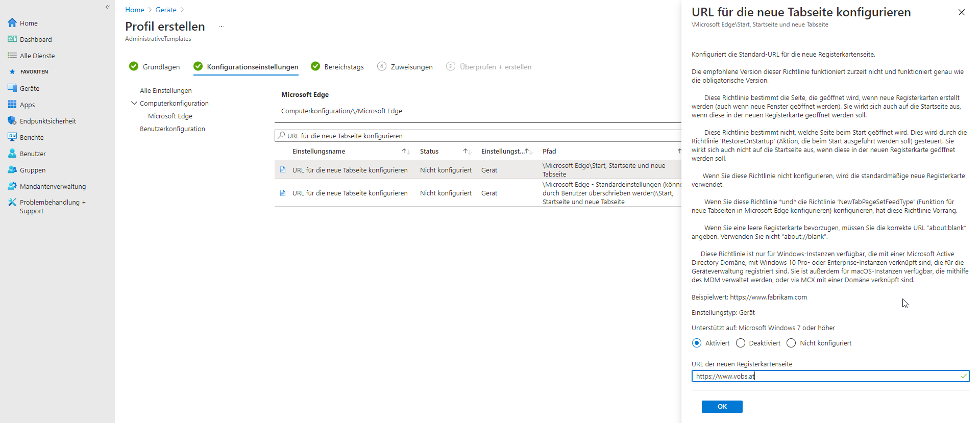Image resolution: width=980 pixels, height=423 pixels.
Task: Open Dashboard via its sidebar icon
Action: coord(12,39)
